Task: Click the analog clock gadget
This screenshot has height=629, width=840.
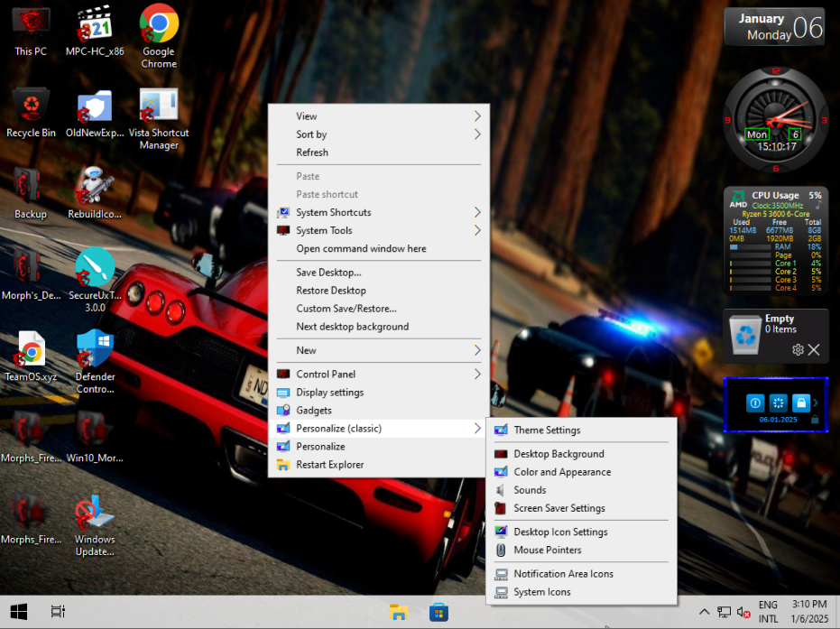Action: (775, 119)
